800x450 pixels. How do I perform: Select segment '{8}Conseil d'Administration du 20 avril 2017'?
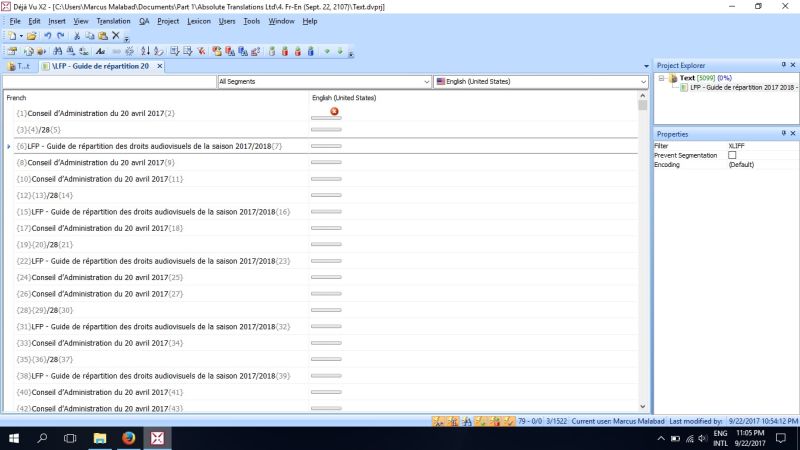pyautogui.click(x=95, y=163)
